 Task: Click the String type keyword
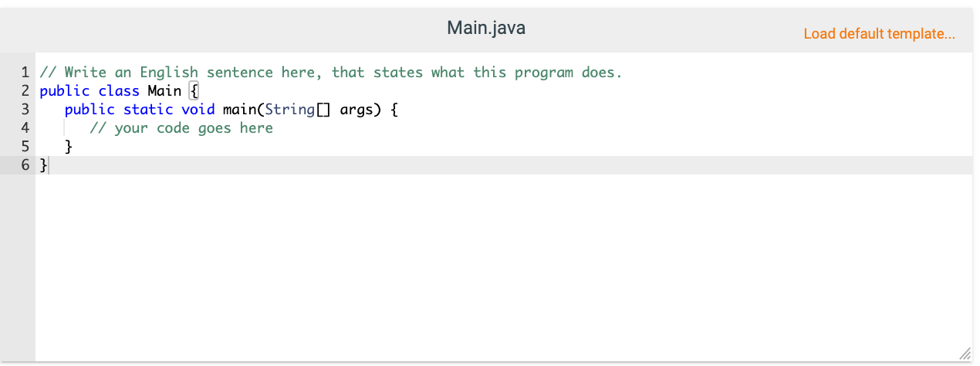coord(289,110)
